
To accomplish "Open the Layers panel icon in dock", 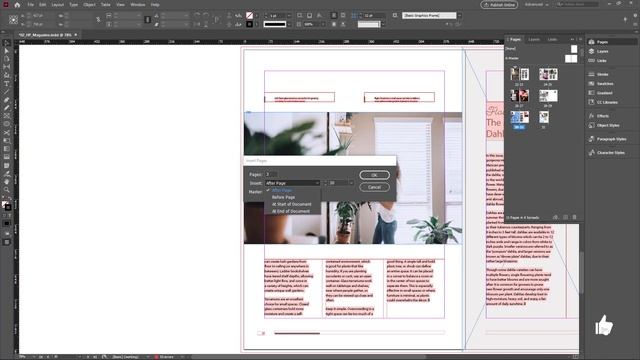I will (591, 51).
